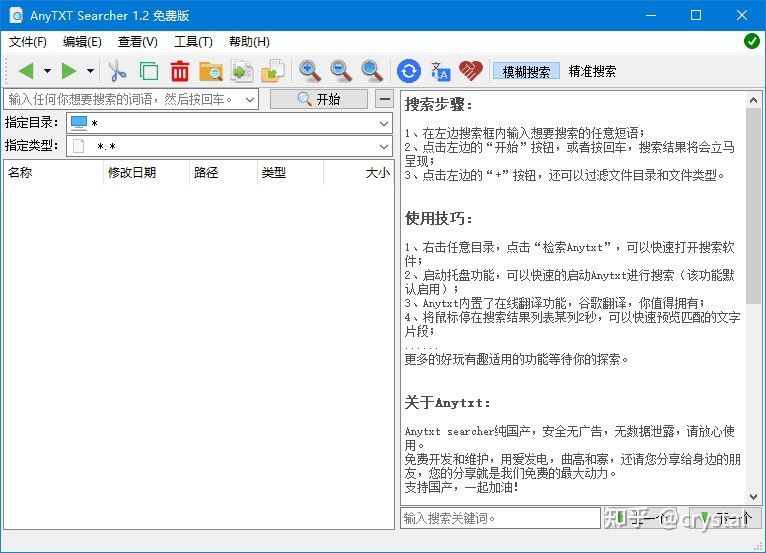Click the green checkmark status icon
Image resolution: width=766 pixels, height=553 pixels.
pyautogui.click(x=751, y=41)
